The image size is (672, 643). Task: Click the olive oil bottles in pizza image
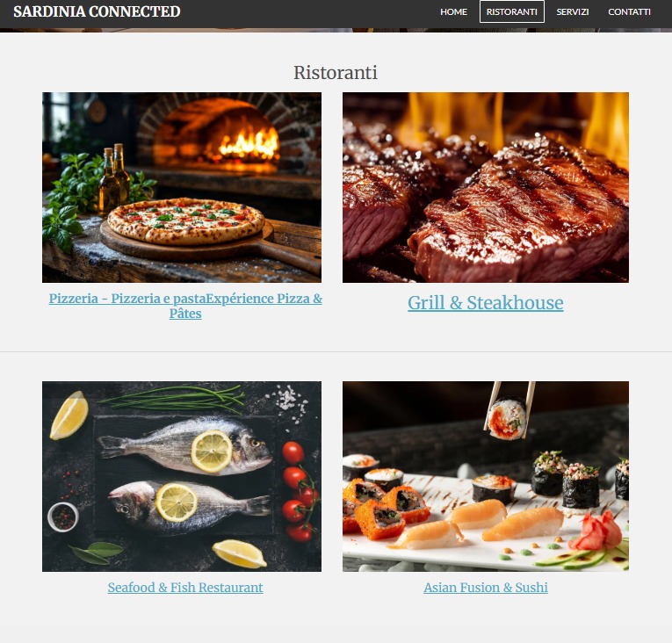point(114,178)
